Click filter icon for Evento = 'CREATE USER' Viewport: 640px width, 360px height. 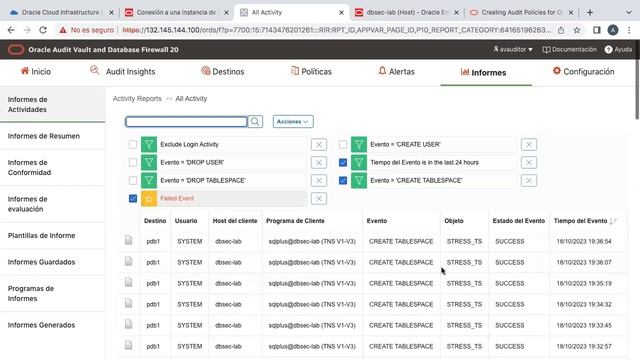359,144
